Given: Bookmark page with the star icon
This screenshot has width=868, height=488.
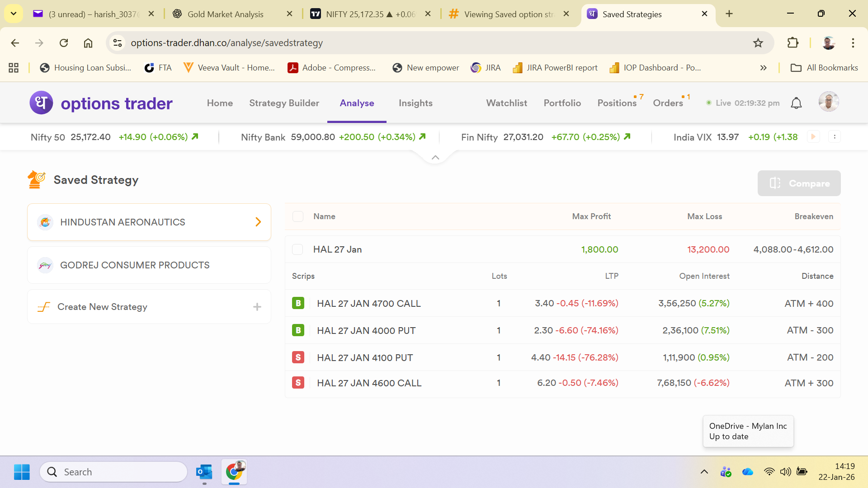Looking at the screenshot, I should pyautogui.click(x=758, y=43).
